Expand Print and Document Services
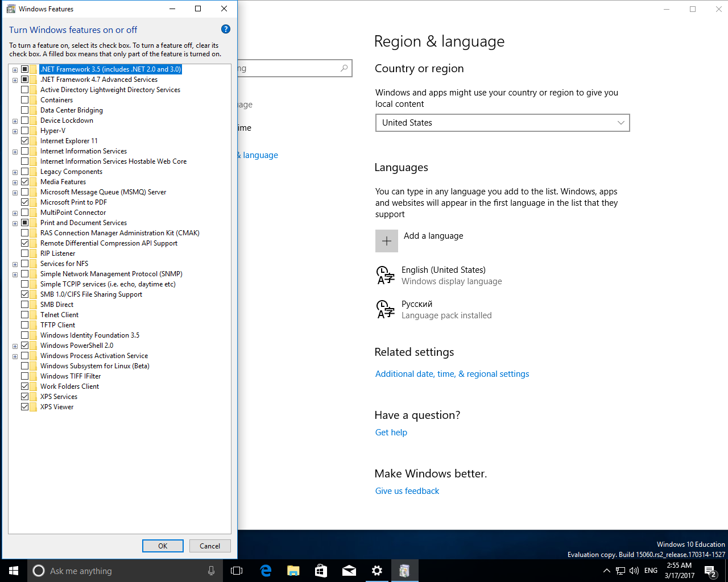728x582 pixels. pyautogui.click(x=15, y=223)
